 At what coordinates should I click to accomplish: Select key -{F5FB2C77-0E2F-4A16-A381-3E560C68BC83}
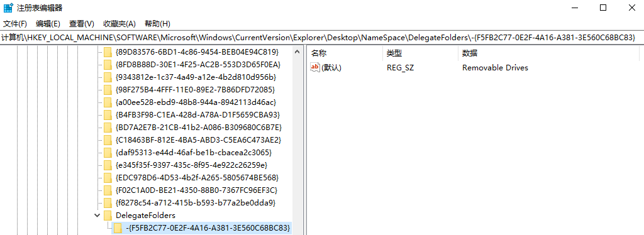208,228
